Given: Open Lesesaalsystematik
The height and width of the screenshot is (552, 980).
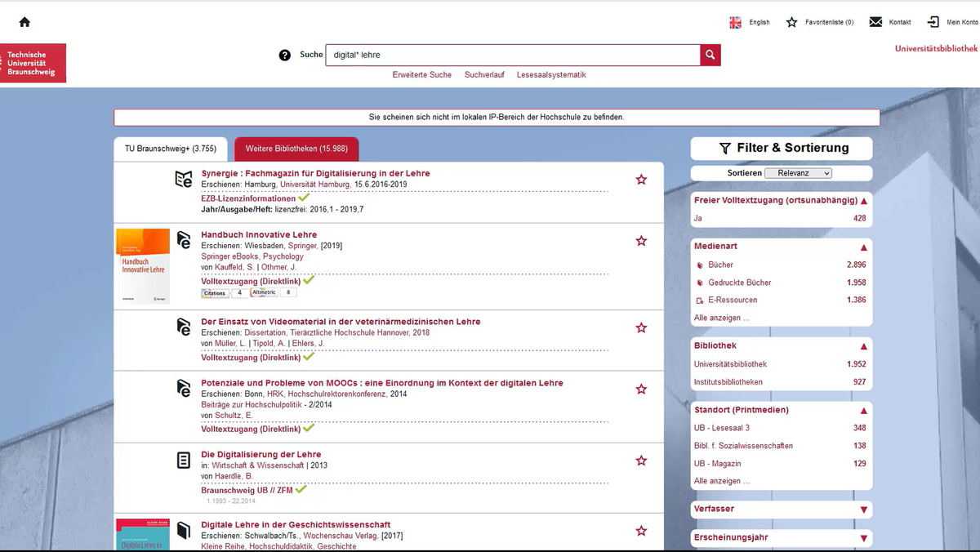Looking at the screenshot, I should (551, 75).
